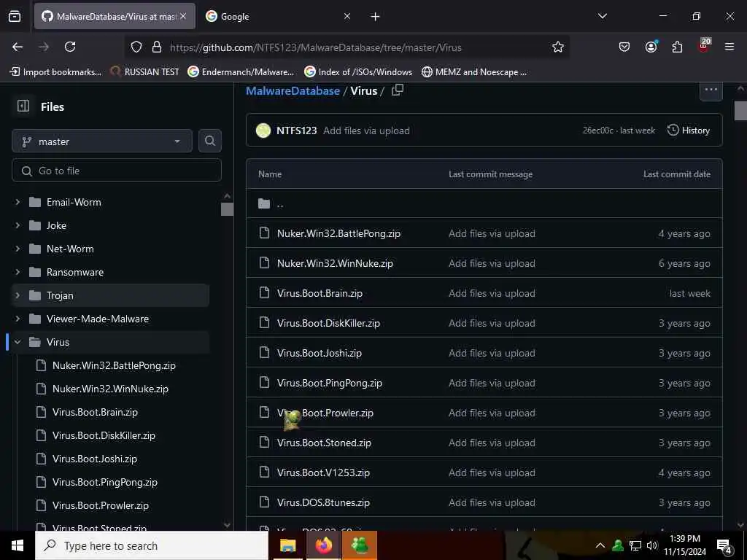The width and height of the screenshot is (747, 560).
Task: Open the master branch dropdown
Action: coord(102,141)
